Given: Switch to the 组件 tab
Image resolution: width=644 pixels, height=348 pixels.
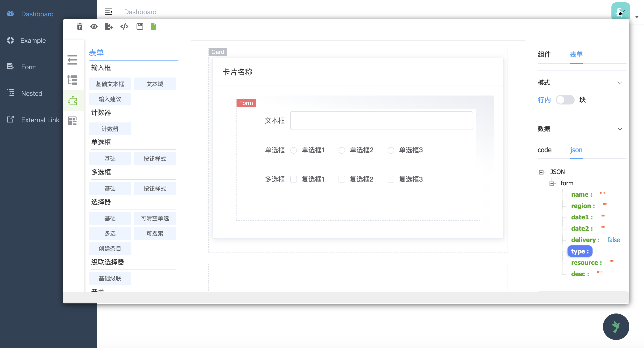Looking at the screenshot, I should [x=545, y=55].
